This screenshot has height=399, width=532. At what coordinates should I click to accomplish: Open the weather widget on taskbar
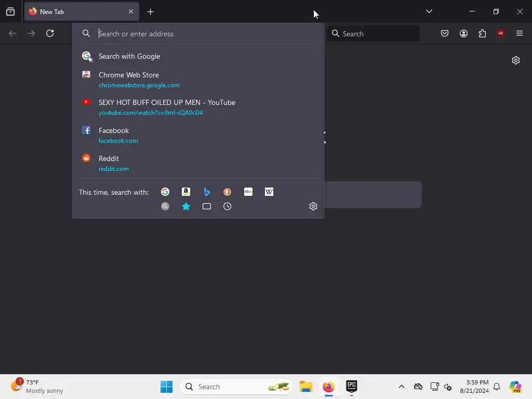[x=37, y=387]
